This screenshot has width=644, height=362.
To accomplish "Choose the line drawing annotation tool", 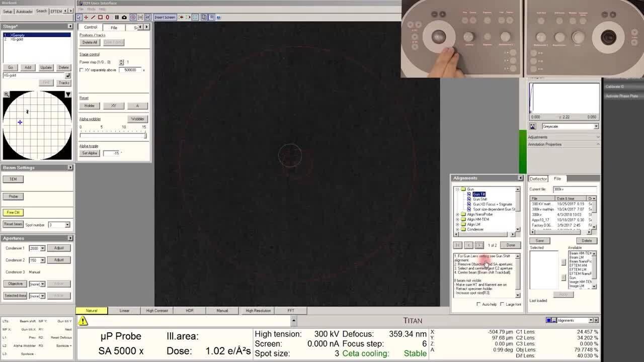I will click(x=93, y=17).
